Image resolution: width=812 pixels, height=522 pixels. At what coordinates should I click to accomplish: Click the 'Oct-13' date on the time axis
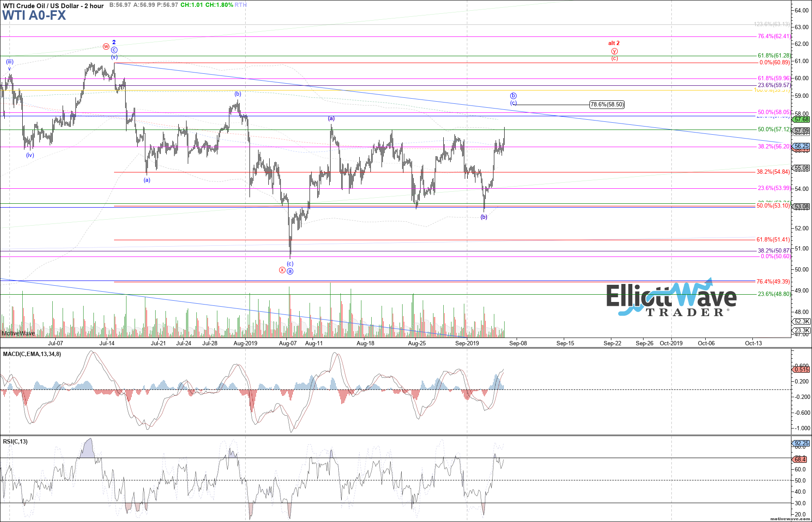(753, 343)
